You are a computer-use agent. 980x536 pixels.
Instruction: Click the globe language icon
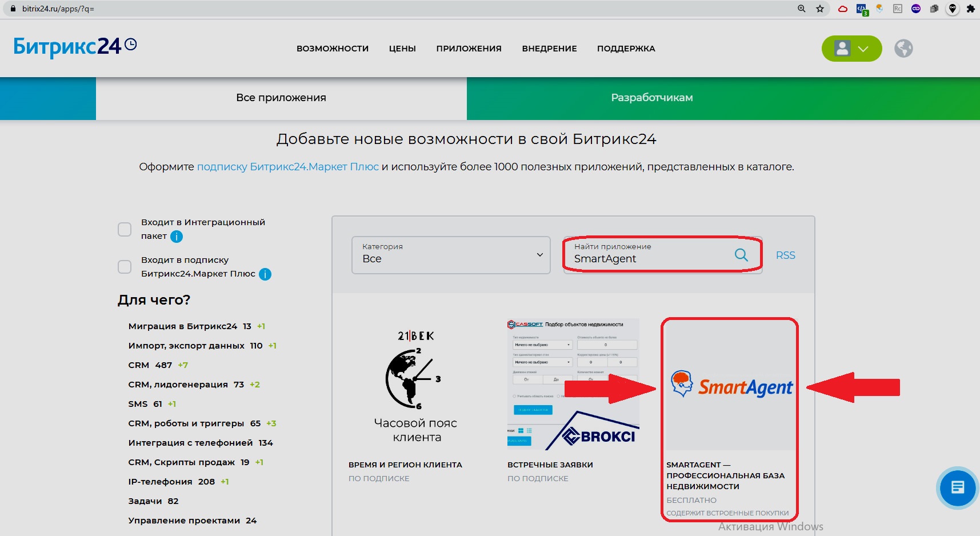tap(903, 49)
